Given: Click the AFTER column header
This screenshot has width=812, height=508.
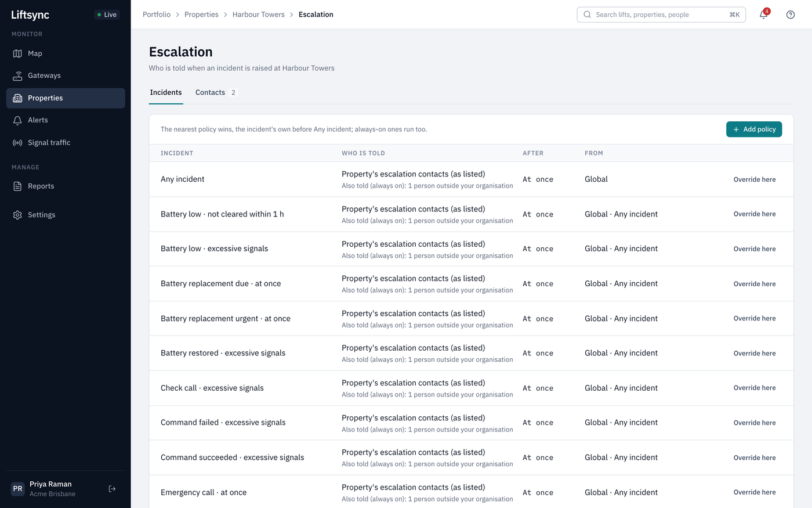Looking at the screenshot, I should point(533,153).
